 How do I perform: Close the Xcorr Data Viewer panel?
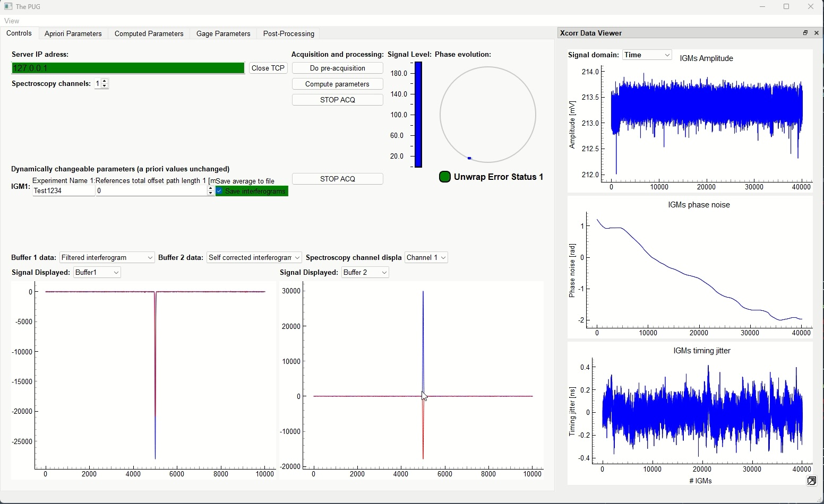pyautogui.click(x=817, y=33)
